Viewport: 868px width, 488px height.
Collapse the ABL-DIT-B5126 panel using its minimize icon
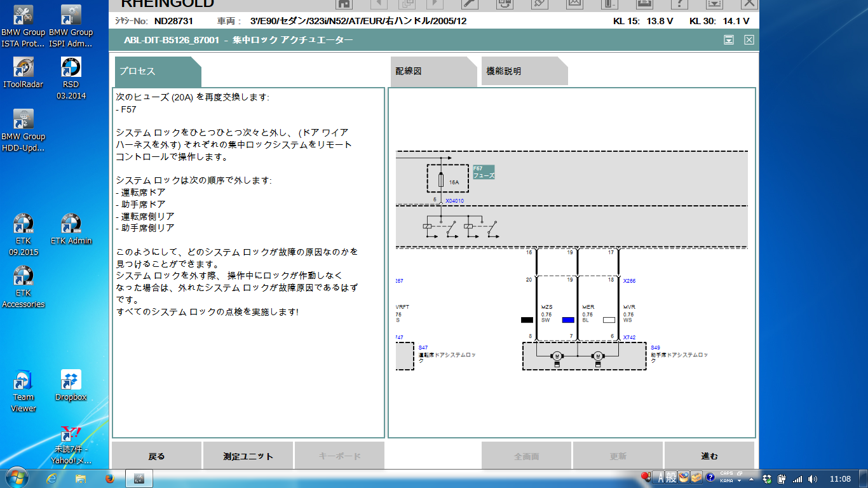coord(729,40)
